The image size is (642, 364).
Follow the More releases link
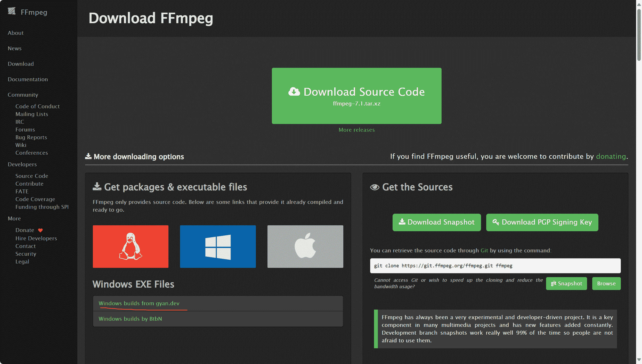point(356,130)
